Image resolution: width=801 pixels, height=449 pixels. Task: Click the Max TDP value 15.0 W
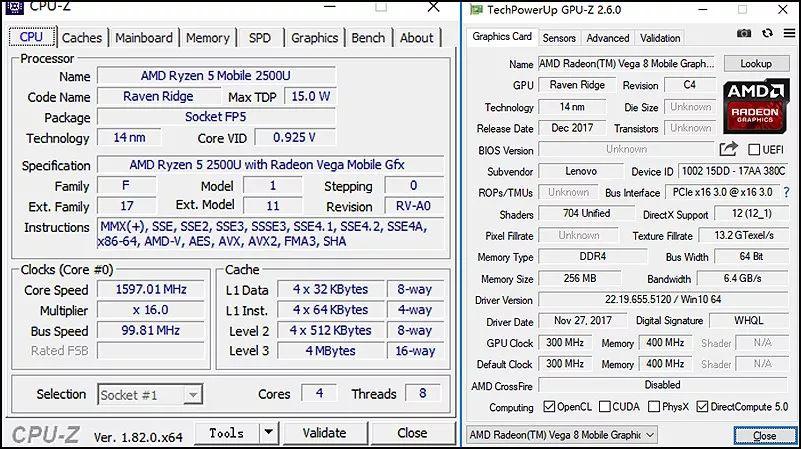(x=311, y=96)
